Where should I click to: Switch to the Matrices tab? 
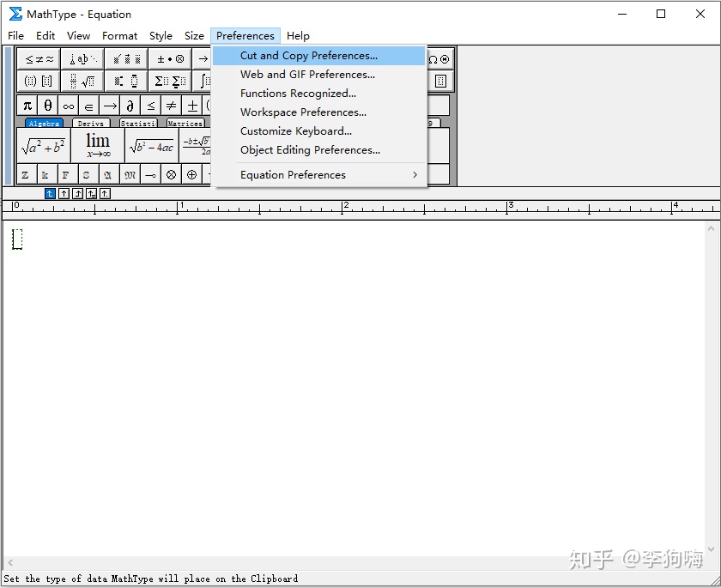[x=185, y=124]
